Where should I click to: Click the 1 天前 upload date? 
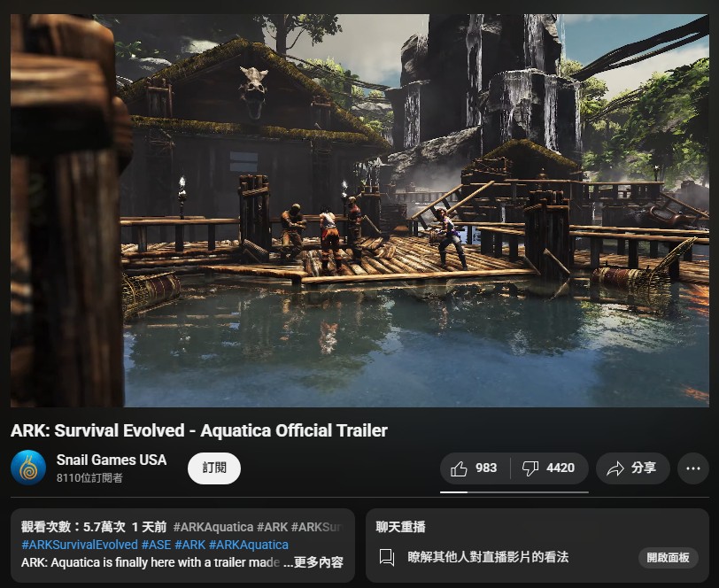pyautogui.click(x=149, y=527)
